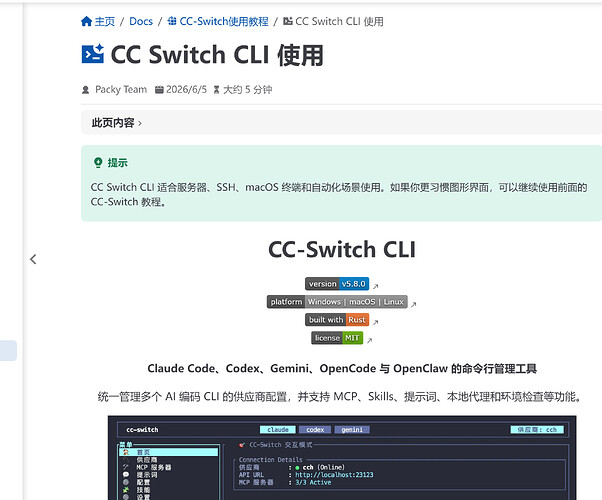Click the terminal icon beside page title
This screenshot has height=500, width=602.
tap(93, 54)
